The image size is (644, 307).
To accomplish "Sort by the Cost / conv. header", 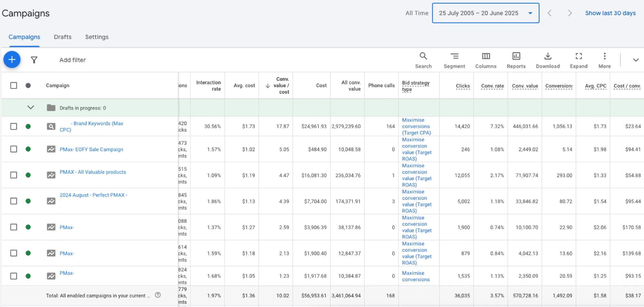I will coord(627,86).
